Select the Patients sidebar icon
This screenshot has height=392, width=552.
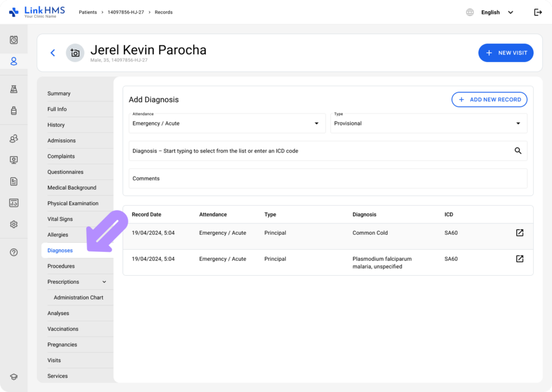click(13, 61)
